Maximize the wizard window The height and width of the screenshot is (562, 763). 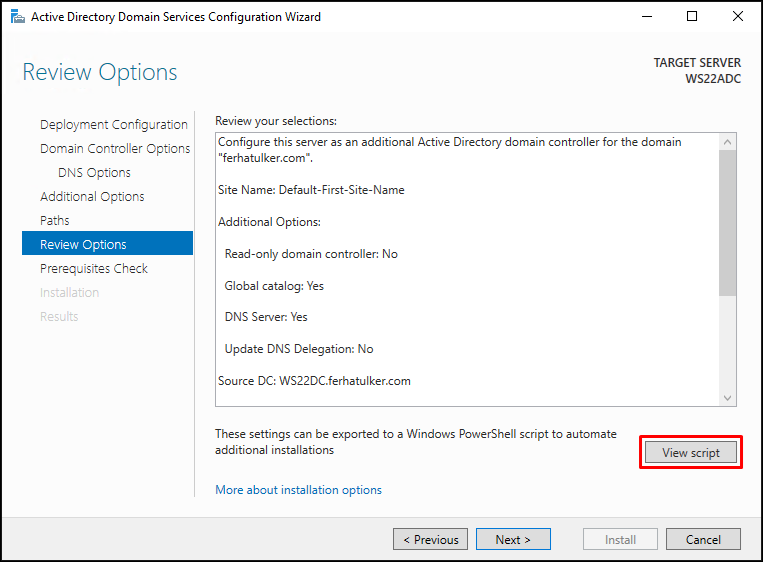click(691, 17)
